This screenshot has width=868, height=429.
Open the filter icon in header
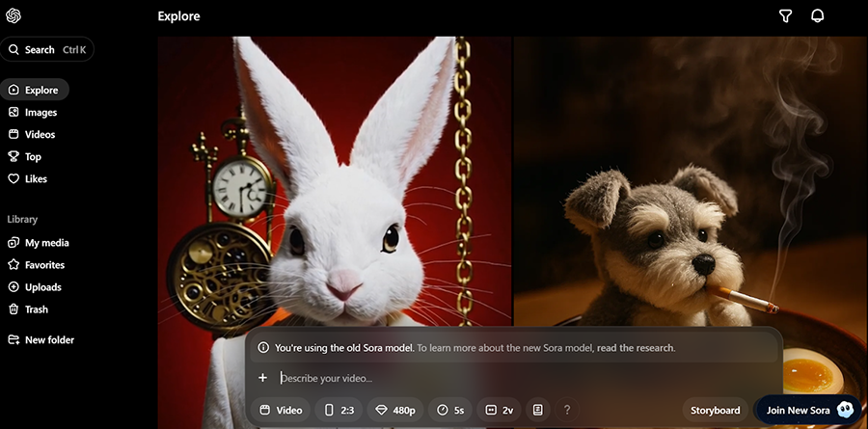785,16
